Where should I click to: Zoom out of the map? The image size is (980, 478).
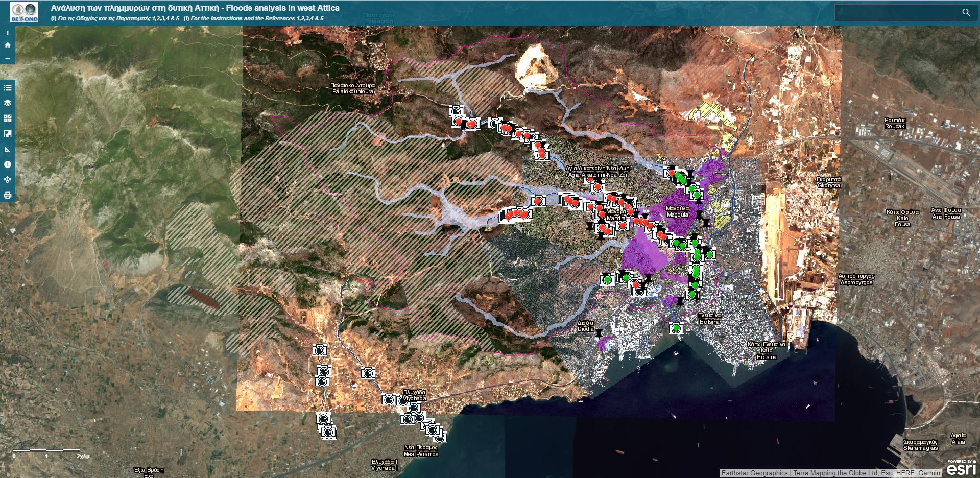coord(7,58)
